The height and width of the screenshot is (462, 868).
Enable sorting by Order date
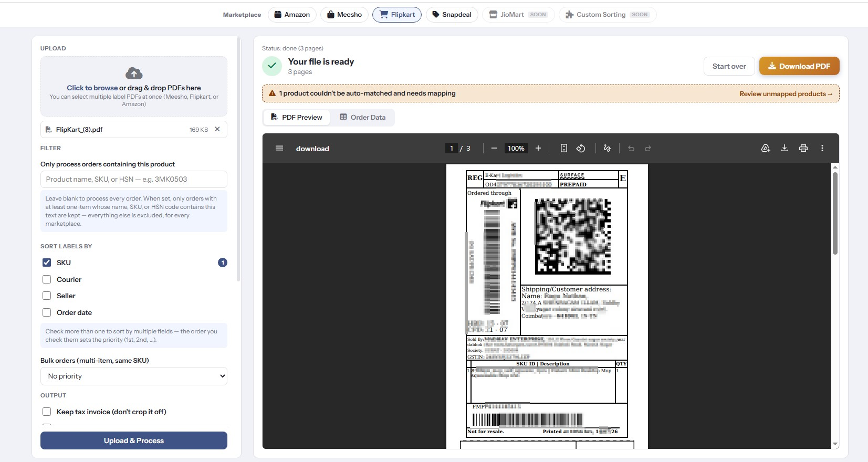[x=47, y=312]
